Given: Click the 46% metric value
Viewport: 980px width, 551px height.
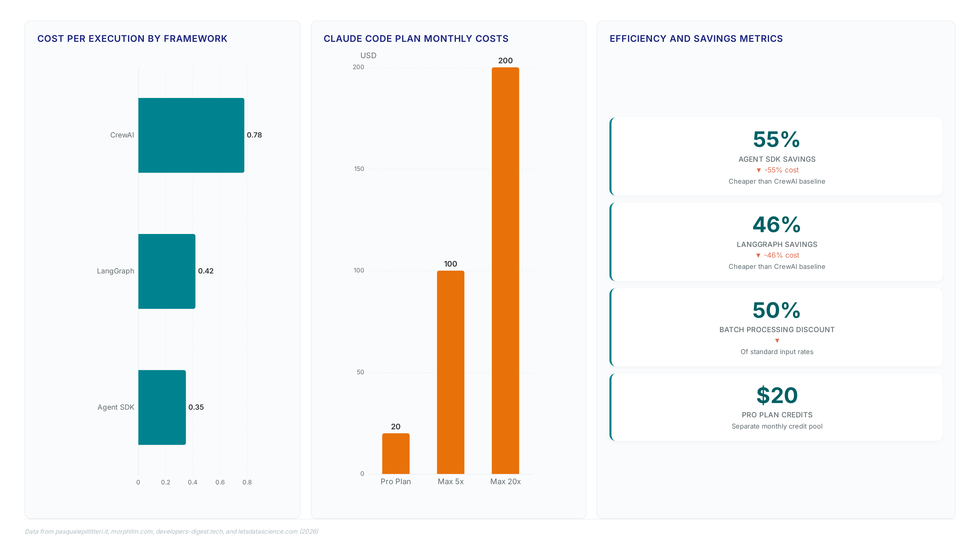Looking at the screenshot, I should coord(777,225).
